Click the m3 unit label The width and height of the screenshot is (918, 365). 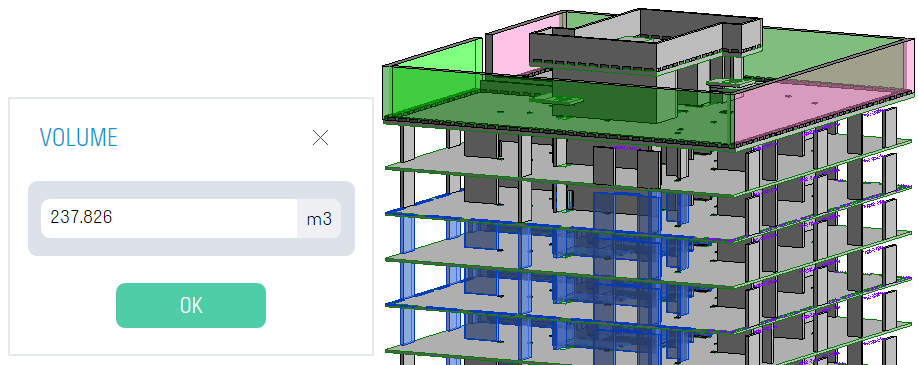pos(319,219)
